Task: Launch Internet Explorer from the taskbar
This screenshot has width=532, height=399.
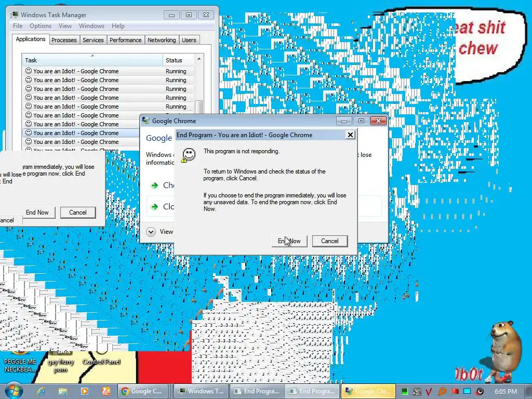Action: pyautogui.click(x=41, y=391)
